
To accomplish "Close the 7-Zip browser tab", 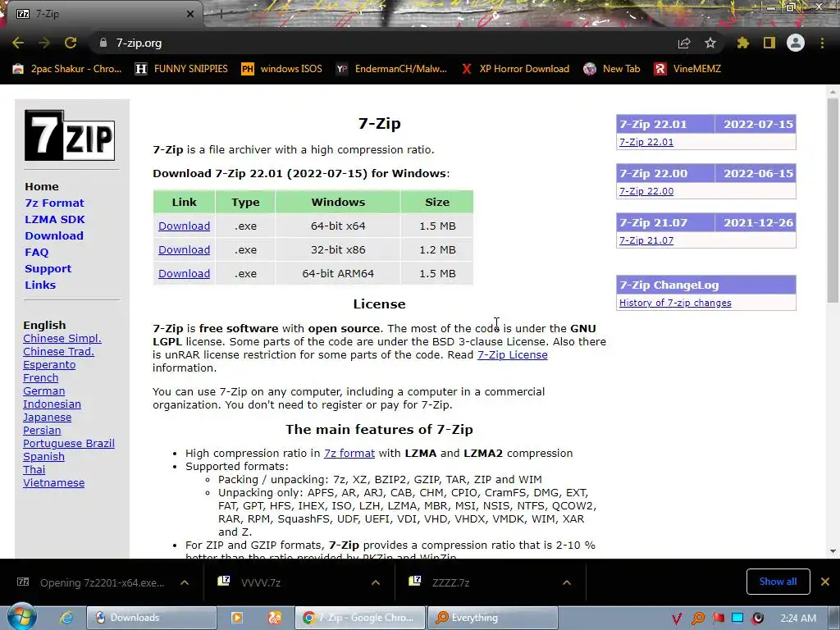I will tap(190, 14).
